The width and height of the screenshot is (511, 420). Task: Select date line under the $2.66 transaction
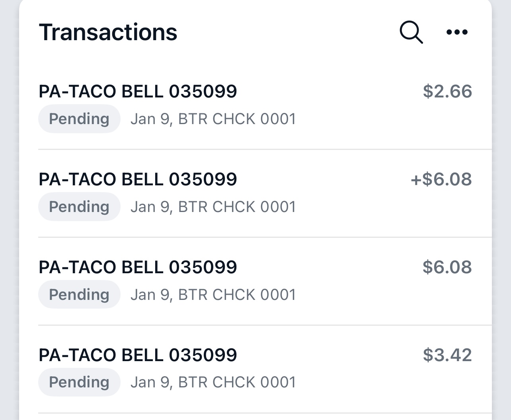coord(213,119)
